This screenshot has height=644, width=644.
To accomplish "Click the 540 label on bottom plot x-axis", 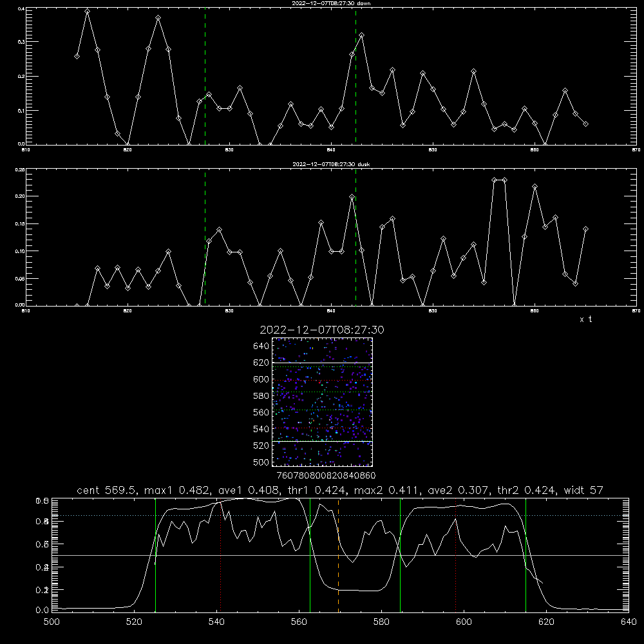I will tap(216, 622).
